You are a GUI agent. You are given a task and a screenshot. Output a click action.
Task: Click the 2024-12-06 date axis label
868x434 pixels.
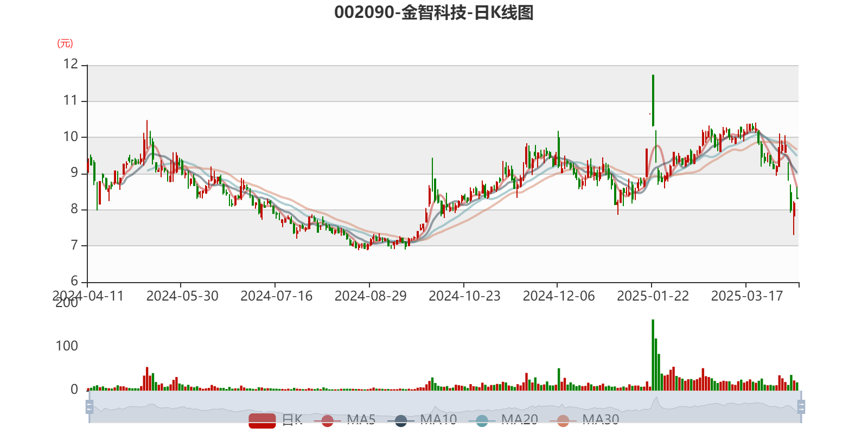tap(559, 296)
